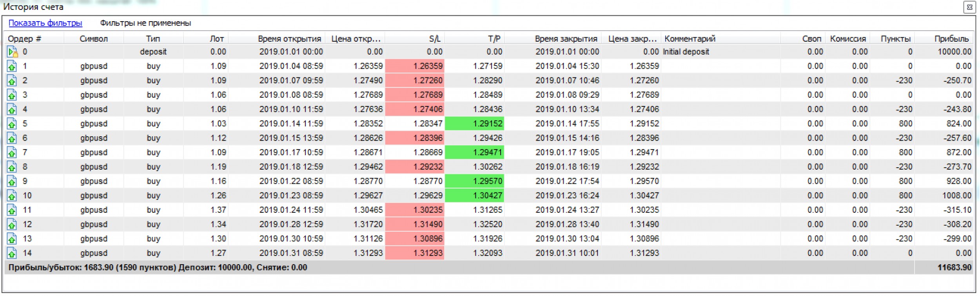Click the order icon for order 10
This screenshot has height=296, width=980.
pyautogui.click(x=12, y=196)
